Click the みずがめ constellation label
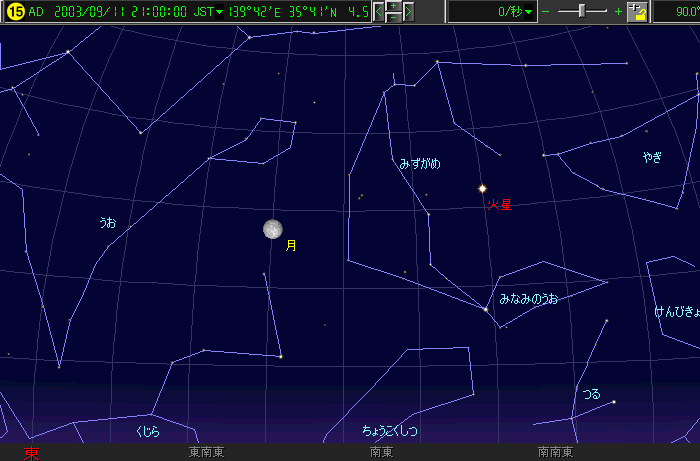This screenshot has width=700, height=461. pos(419,163)
